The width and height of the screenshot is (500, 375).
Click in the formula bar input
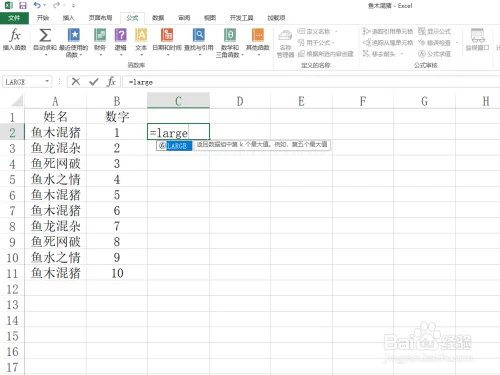coord(310,82)
